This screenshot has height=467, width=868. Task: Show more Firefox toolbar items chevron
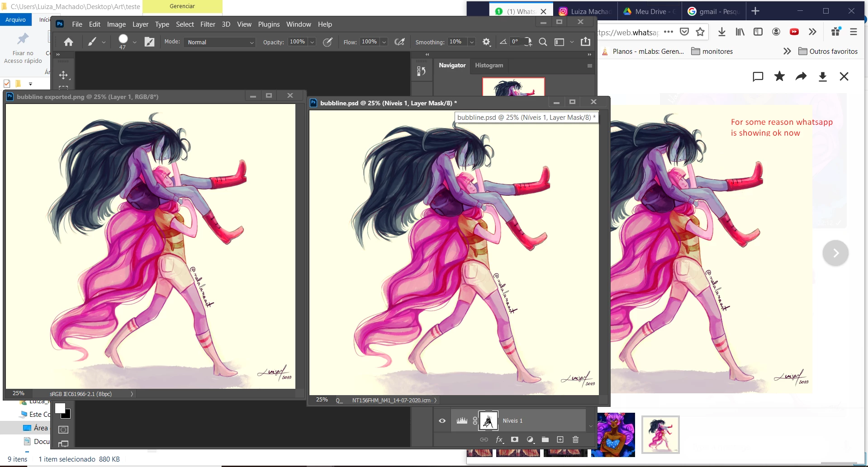812,32
